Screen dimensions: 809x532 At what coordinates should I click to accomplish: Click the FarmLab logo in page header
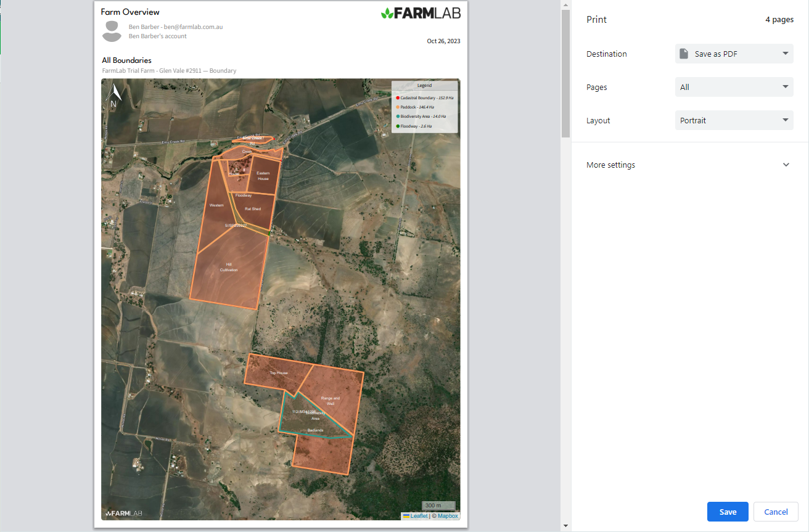pyautogui.click(x=421, y=13)
